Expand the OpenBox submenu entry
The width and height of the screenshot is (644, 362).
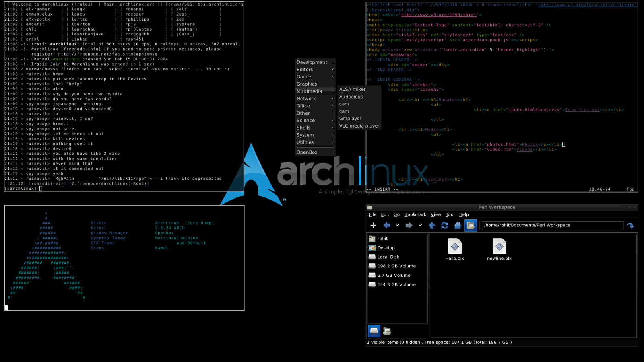(315, 152)
